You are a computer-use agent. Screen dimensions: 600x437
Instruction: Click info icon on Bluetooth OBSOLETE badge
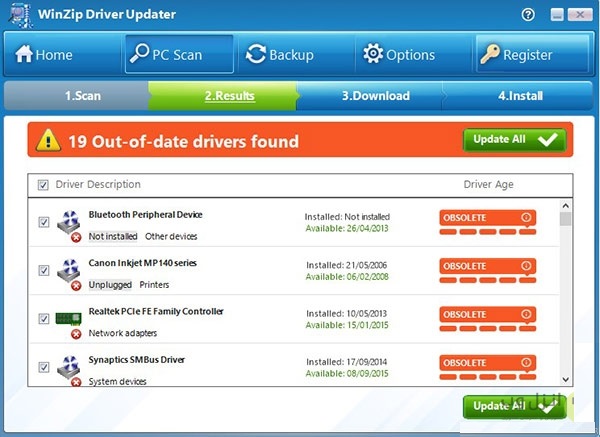click(526, 217)
